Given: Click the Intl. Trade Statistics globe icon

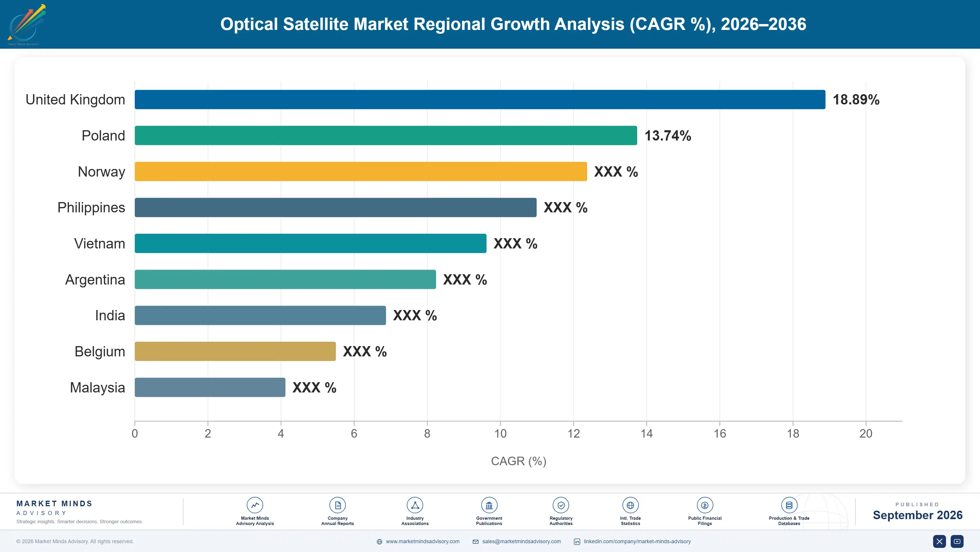Looking at the screenshot, I should 630,505.
